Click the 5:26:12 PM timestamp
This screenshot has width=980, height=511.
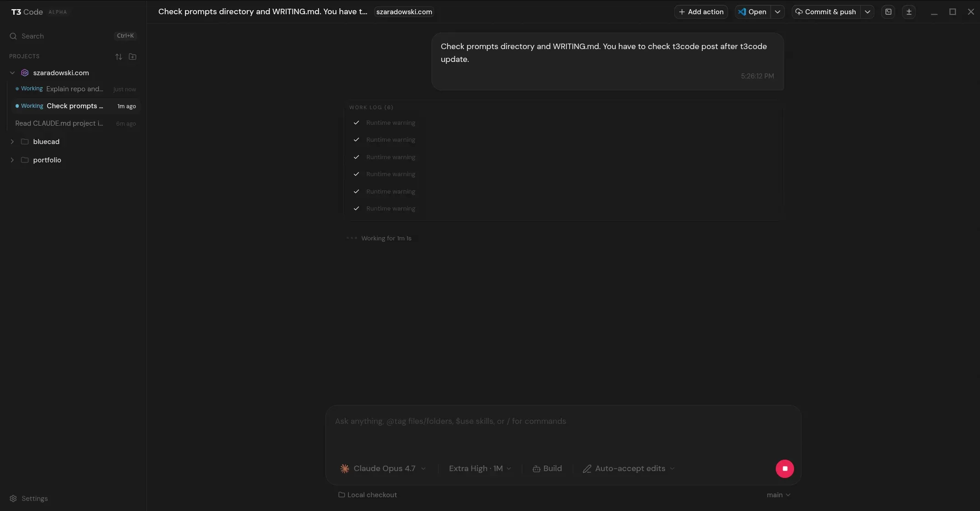pyautogui.click(x=757, y=76)
